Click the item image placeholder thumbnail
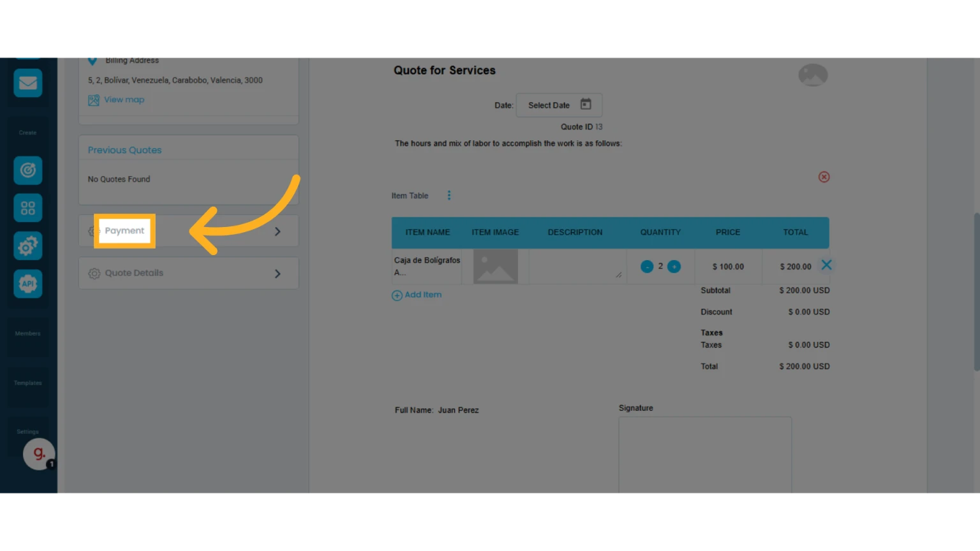The height and width of the screenshot is (551, 980). coord(496,266)
